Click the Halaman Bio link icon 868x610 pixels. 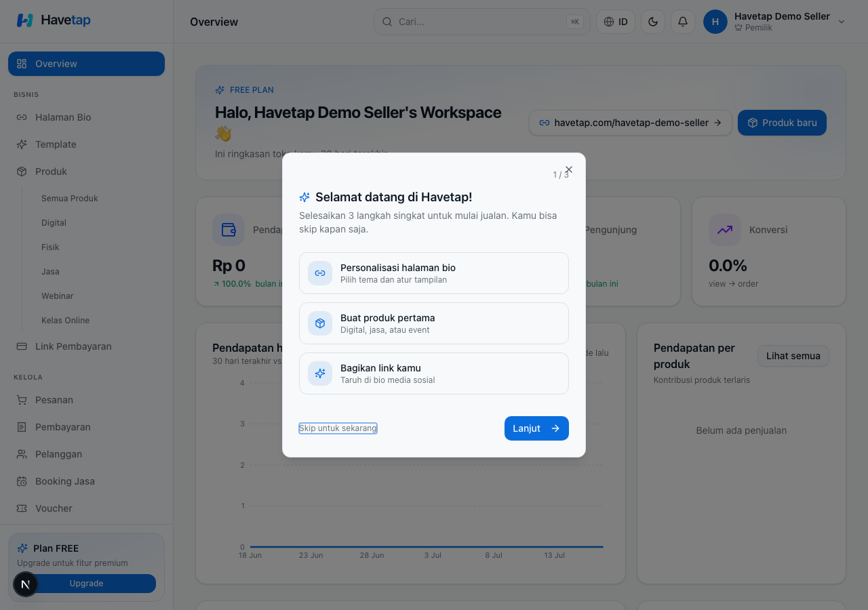pos(22,117)
